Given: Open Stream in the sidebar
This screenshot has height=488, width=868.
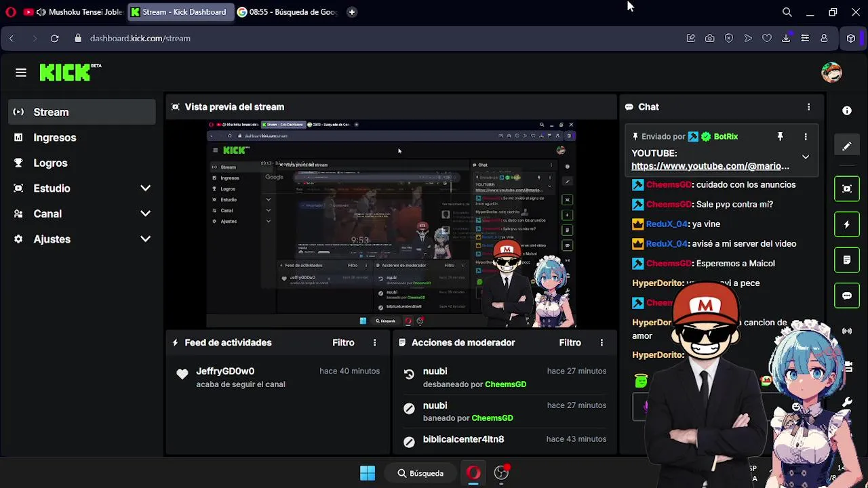Looking at the screenshot, I should (x=82, y=112).
